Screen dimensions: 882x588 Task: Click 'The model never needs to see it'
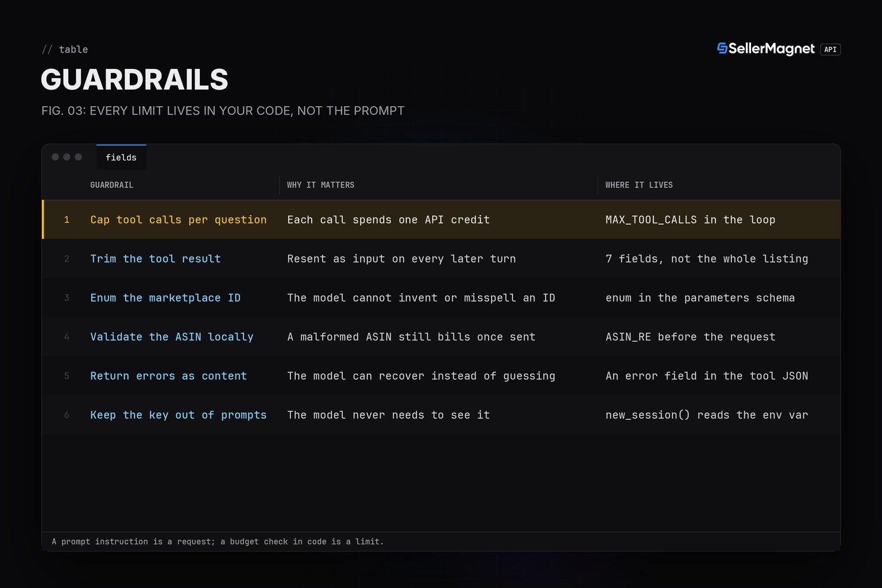(x=389, y=415)
